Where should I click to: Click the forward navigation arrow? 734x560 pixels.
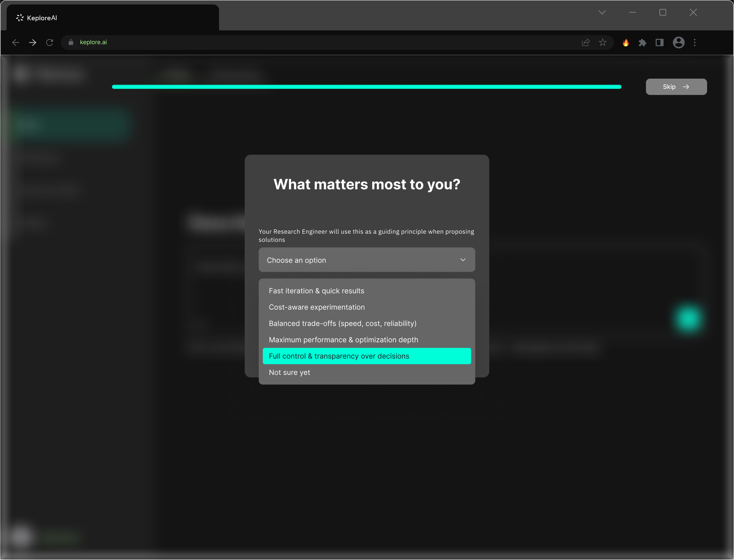32,42
